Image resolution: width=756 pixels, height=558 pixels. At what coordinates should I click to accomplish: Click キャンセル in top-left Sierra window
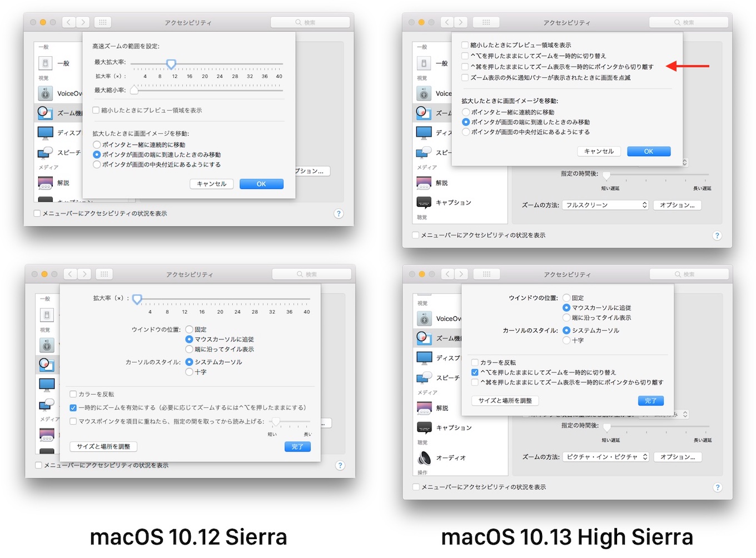(x=212, y=184)
